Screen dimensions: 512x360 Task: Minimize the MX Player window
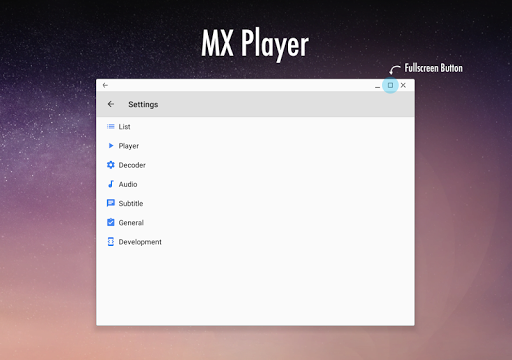[377, 87]
